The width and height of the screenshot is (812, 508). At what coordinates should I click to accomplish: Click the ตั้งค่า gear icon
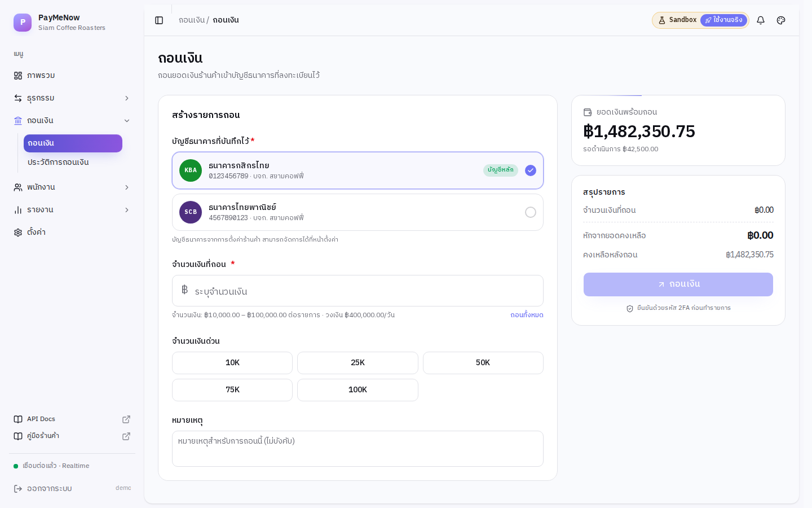tap(18, 233)
